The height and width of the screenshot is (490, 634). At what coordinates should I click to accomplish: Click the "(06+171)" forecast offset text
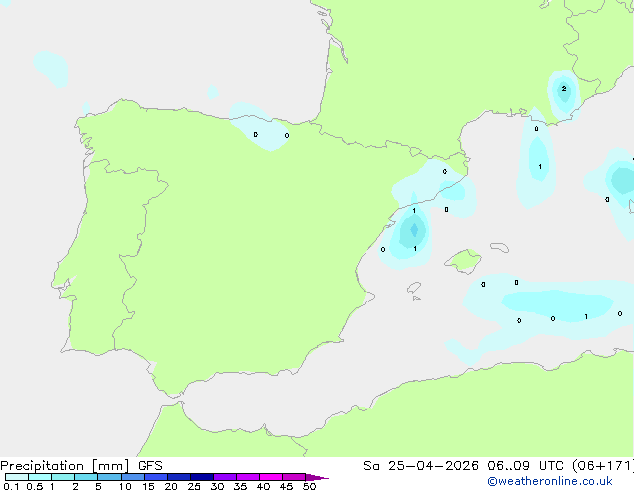(x=603, y=466)
